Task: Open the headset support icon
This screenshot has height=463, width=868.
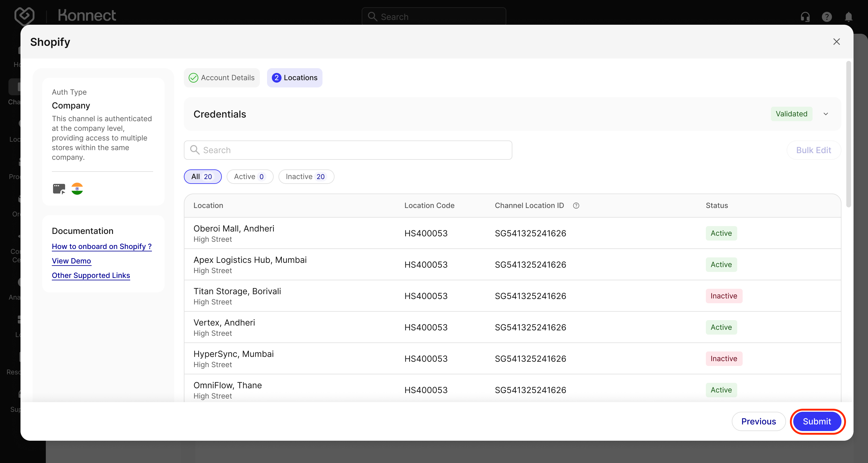Action: pyautogui.click(x=805, y=17)
